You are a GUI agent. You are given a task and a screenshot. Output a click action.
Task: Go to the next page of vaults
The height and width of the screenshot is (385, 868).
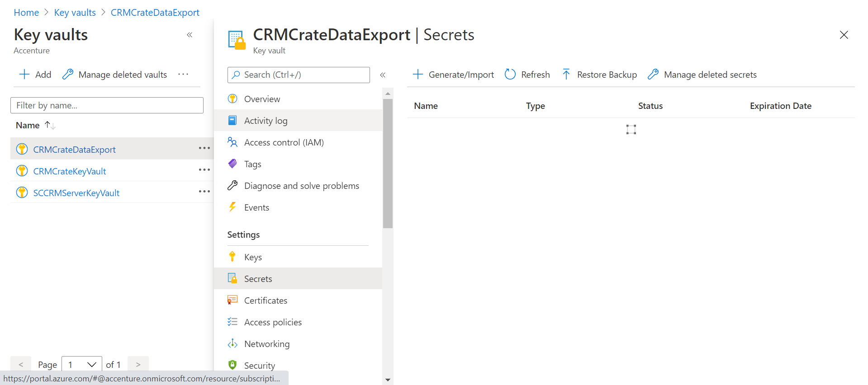click(138, 365)
